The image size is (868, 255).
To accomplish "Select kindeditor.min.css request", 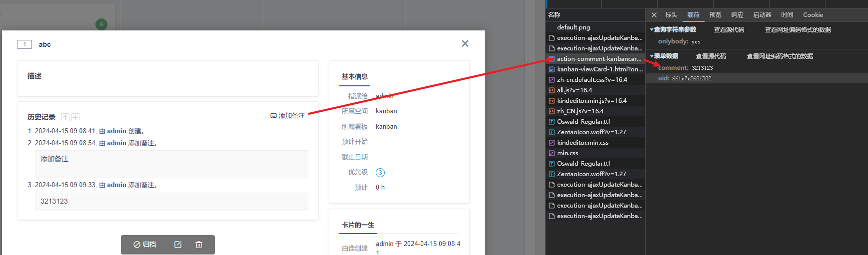I will pyautogui.click(x=595, y=143).
